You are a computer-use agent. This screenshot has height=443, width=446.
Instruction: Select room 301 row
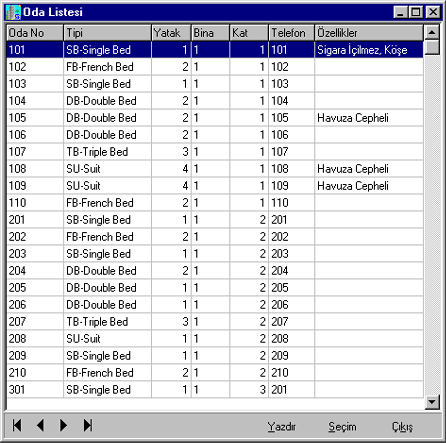tap(215, 389)
